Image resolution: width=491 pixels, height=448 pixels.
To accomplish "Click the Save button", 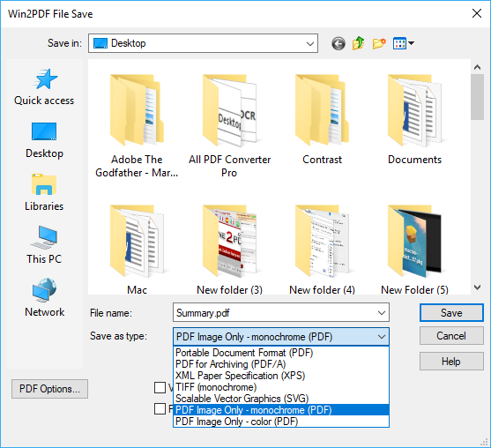I will coord(451,313).
